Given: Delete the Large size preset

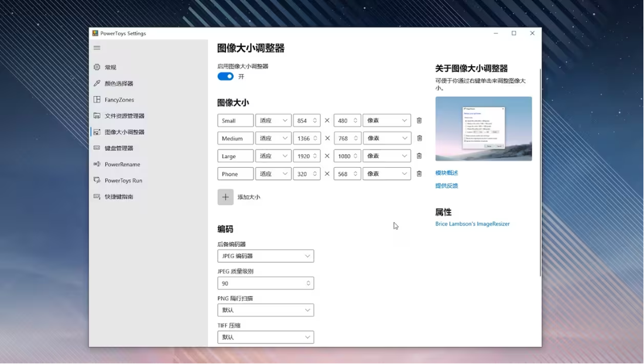Looking at the screenshot, I should tap(419, 156).
